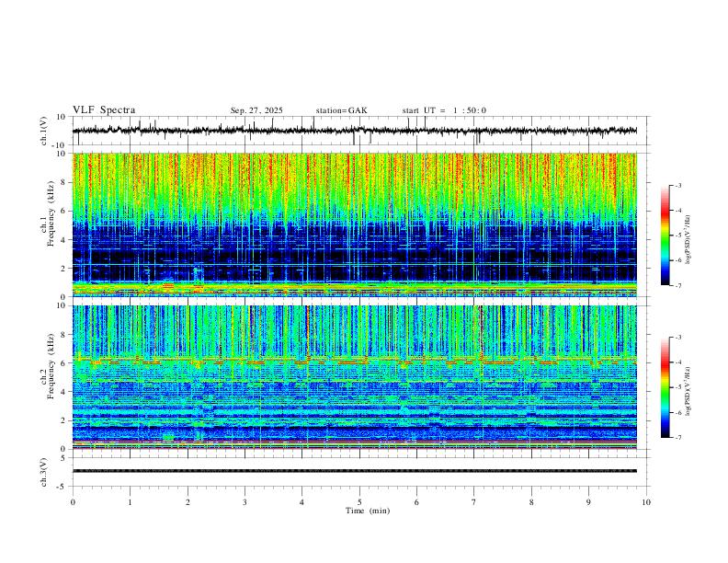Click the '9' tick on Time axis
Image resolution: width=728 pixels, height=563 pixels.
click(x=588, y=502)
